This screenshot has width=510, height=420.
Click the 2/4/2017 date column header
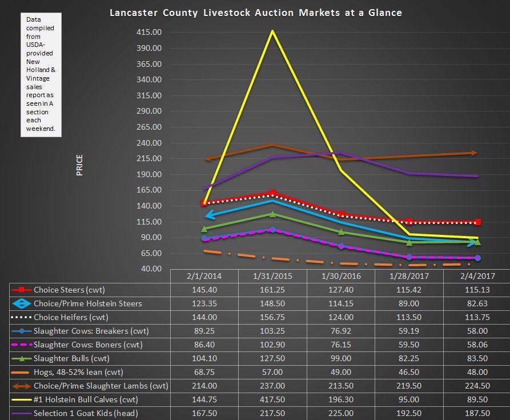point(476,276)
